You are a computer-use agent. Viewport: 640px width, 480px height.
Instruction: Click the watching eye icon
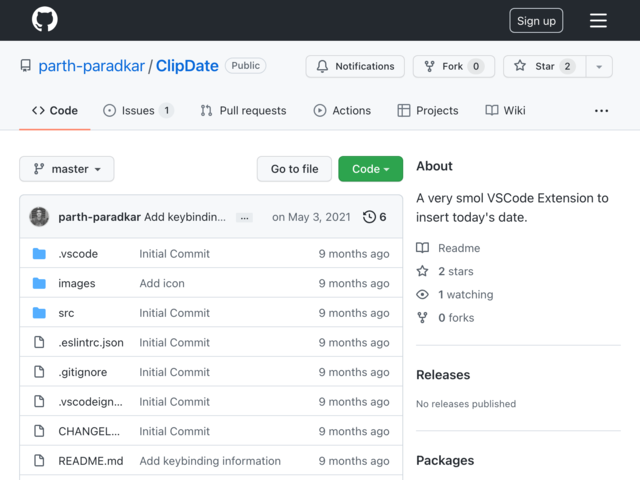422,294
